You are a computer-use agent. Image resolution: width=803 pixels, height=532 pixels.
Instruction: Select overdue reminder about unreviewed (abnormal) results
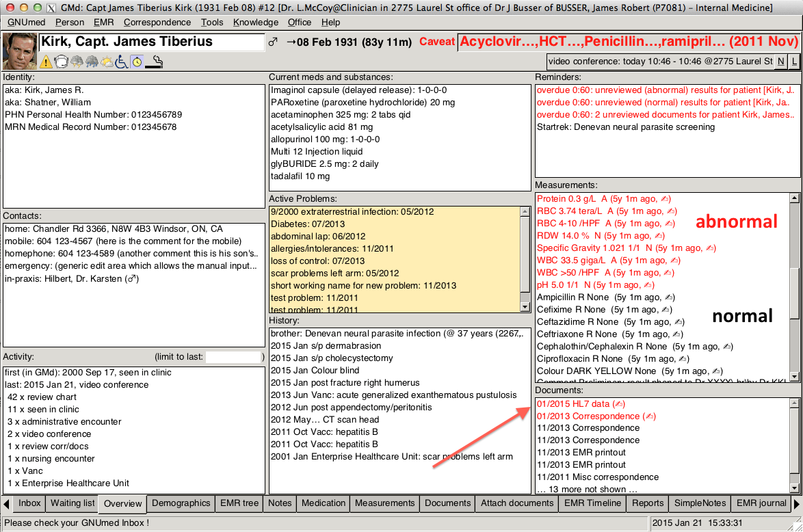pos(666,90)
